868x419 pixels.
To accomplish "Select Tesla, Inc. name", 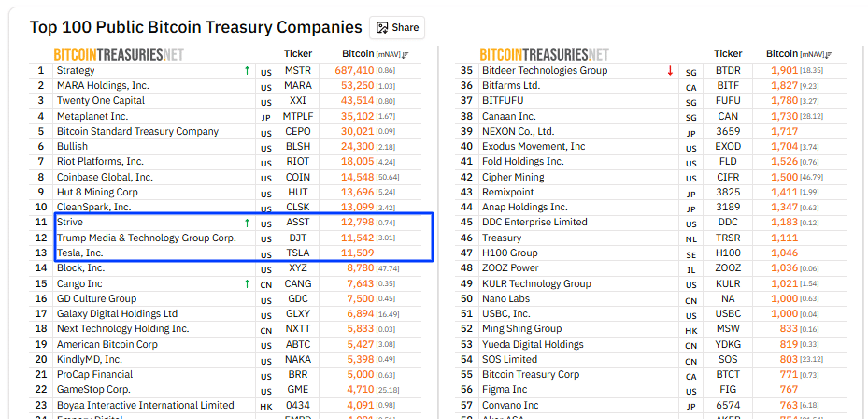I will pos(80,253).
